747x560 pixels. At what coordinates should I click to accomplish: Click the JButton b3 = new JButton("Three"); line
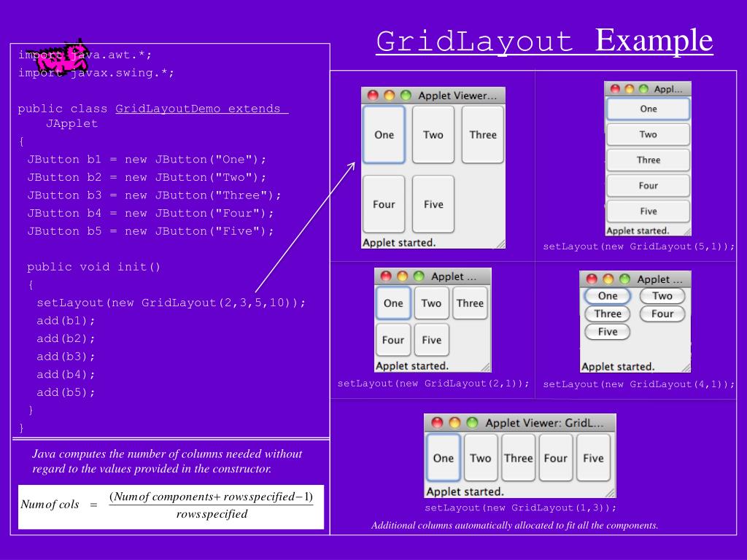[155, 195]
